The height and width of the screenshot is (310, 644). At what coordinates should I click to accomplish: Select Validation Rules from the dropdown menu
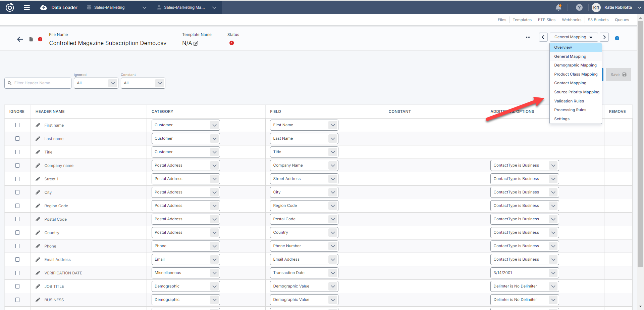point(569,101)
